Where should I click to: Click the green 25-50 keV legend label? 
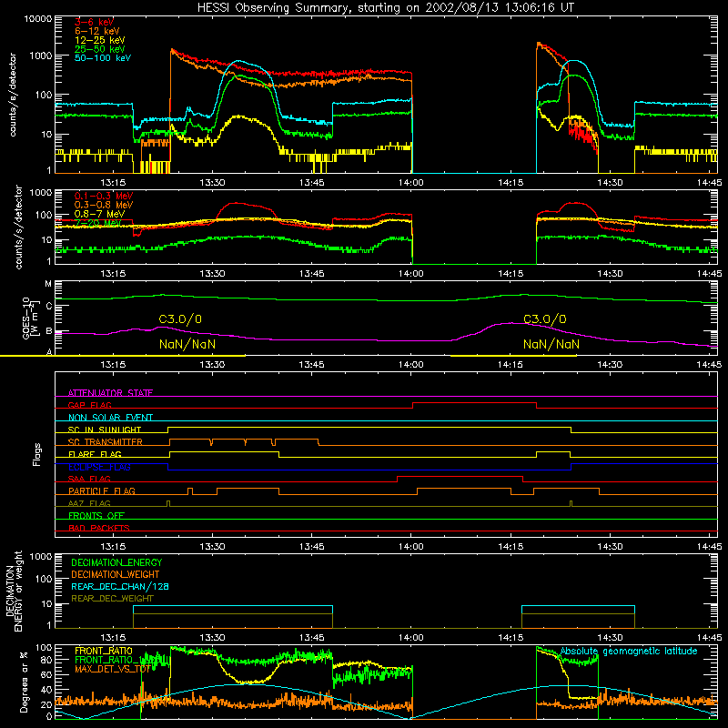point(100,49)
